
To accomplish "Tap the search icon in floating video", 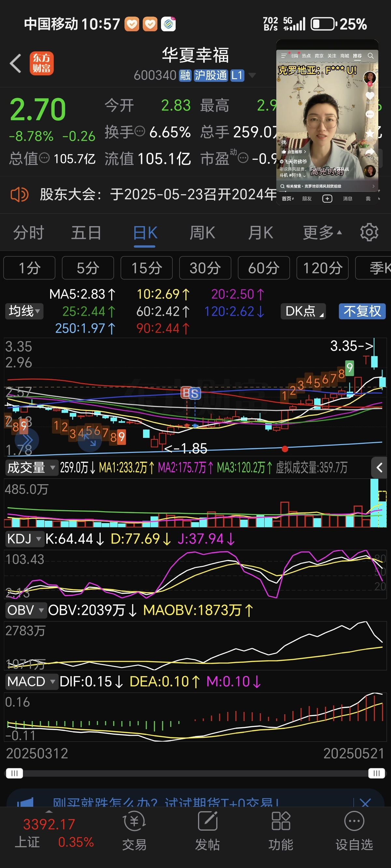I will (x=370, y=56).
